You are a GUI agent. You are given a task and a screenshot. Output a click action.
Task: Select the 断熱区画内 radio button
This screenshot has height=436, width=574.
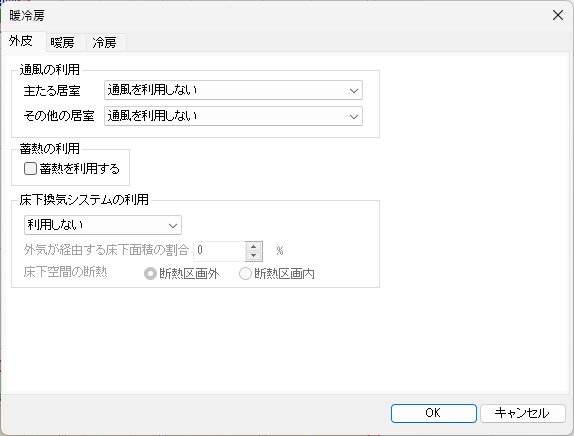[245, 273]
